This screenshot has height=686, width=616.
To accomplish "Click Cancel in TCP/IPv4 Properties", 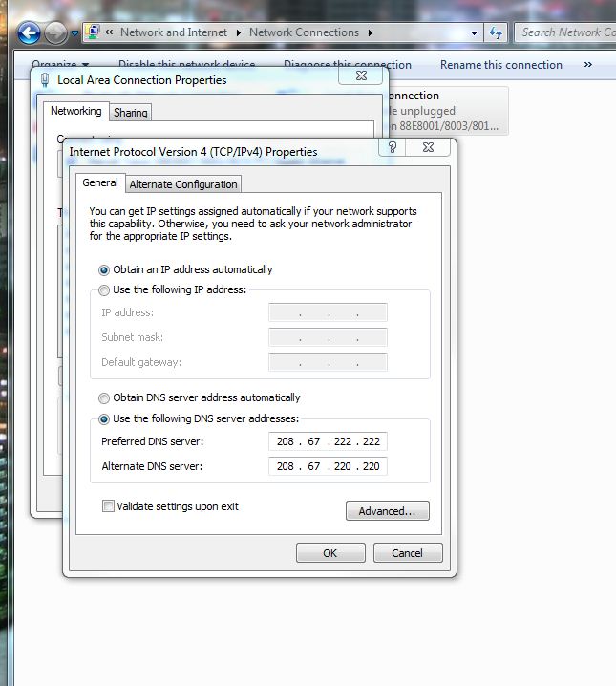I will tap(408, 553).
